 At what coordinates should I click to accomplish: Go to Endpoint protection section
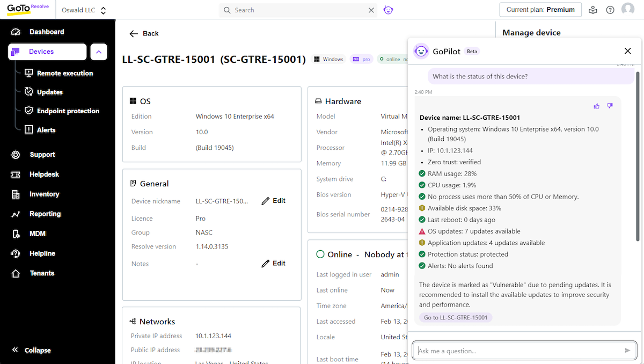[x=68, y=111]
